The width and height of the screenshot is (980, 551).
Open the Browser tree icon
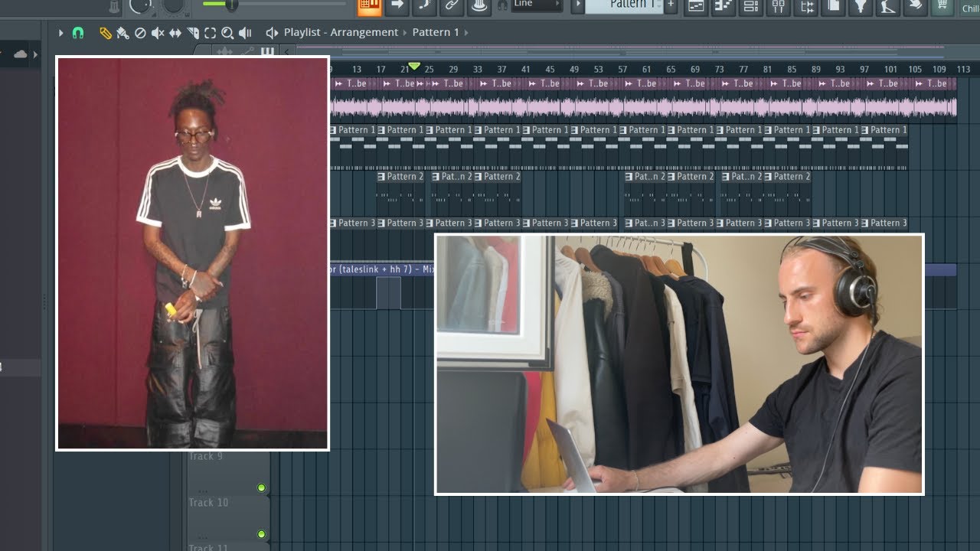pyautogui.click(x=806, y=6)
